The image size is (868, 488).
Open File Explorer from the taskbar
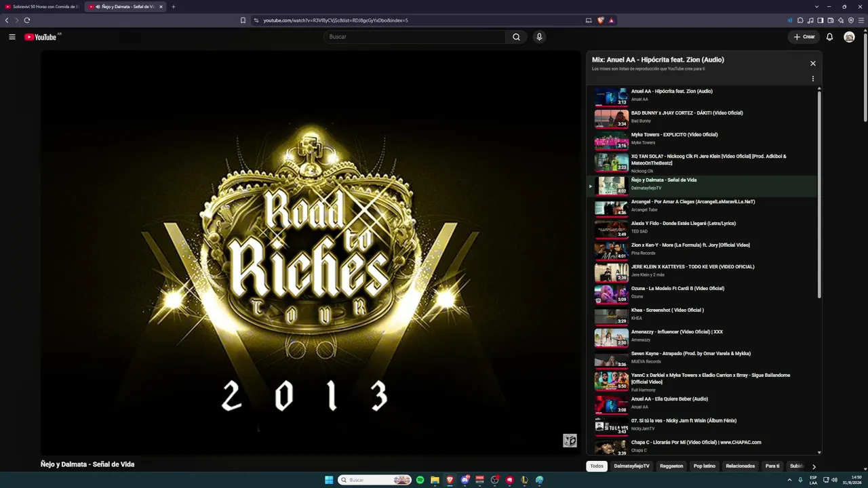435,480
